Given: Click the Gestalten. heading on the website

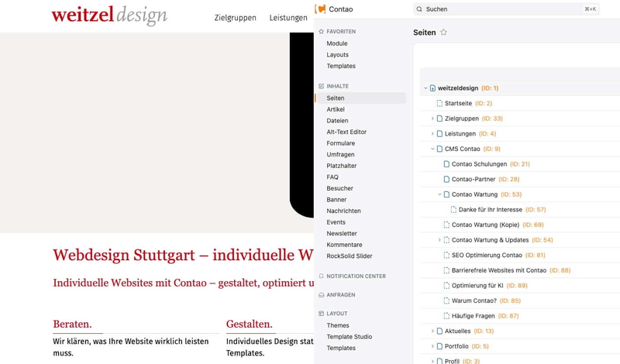Looking at the screenshot, I should click(249, 324).
